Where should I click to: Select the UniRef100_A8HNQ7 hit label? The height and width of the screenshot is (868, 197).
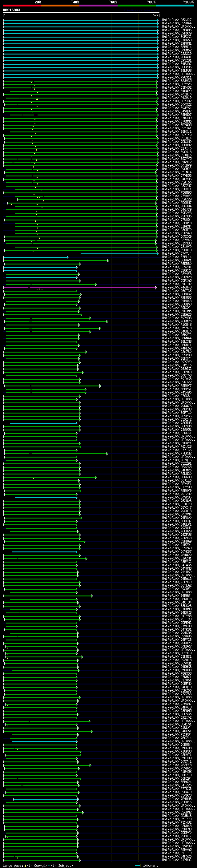pos(177,115)
